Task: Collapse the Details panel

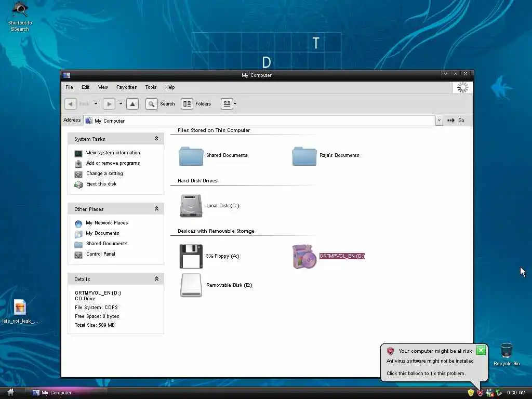Action: click(156, 278)
